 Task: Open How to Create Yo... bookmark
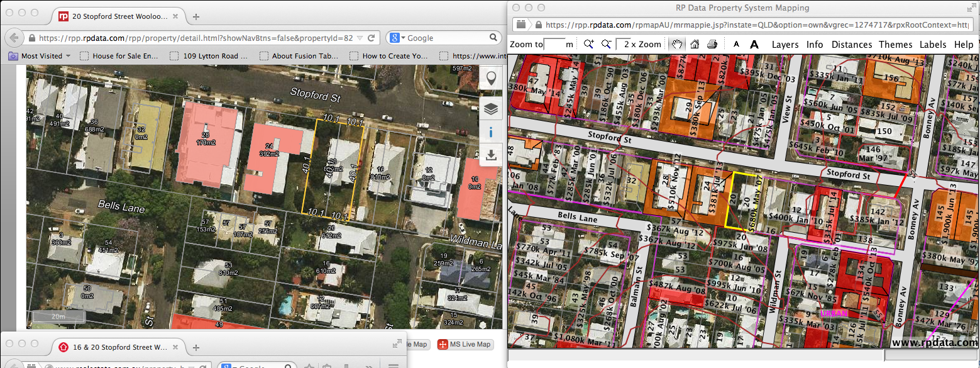click(x=390, y=56)
